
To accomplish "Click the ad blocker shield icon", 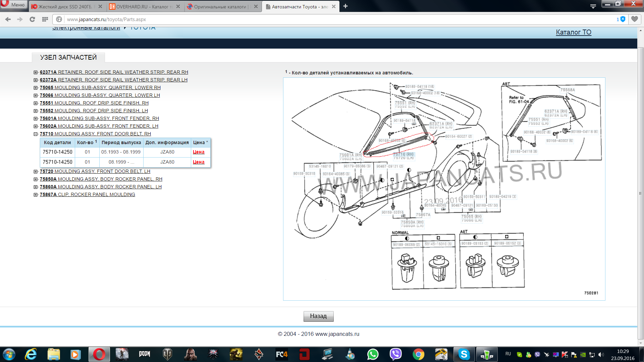I will pyautogui.click(x=623, y=19).
